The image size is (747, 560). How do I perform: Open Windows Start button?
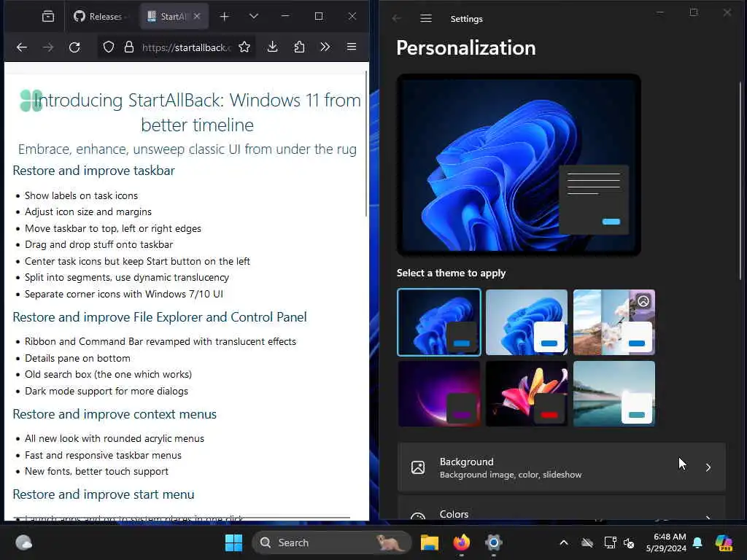click(x=233, y=542)
